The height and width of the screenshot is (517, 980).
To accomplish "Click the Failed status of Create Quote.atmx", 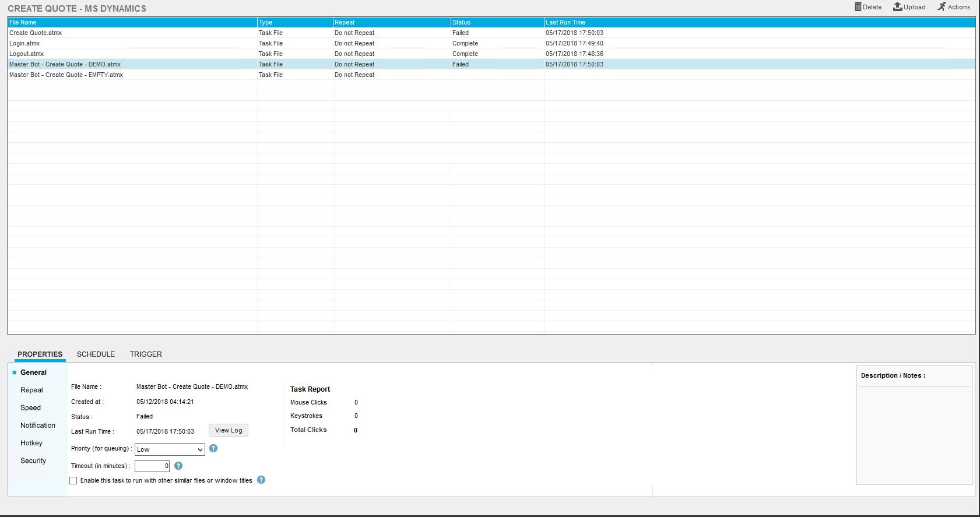I will coord(461,33).
